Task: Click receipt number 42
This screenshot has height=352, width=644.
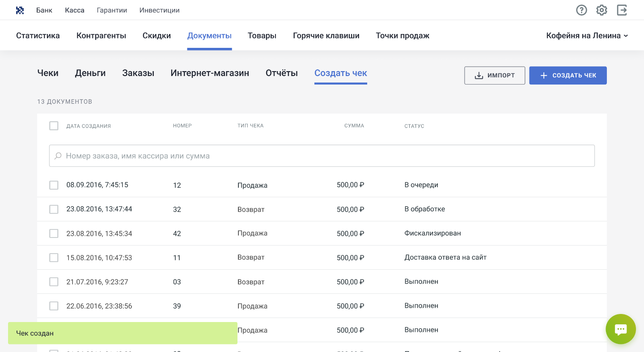Action: point(177,233)
